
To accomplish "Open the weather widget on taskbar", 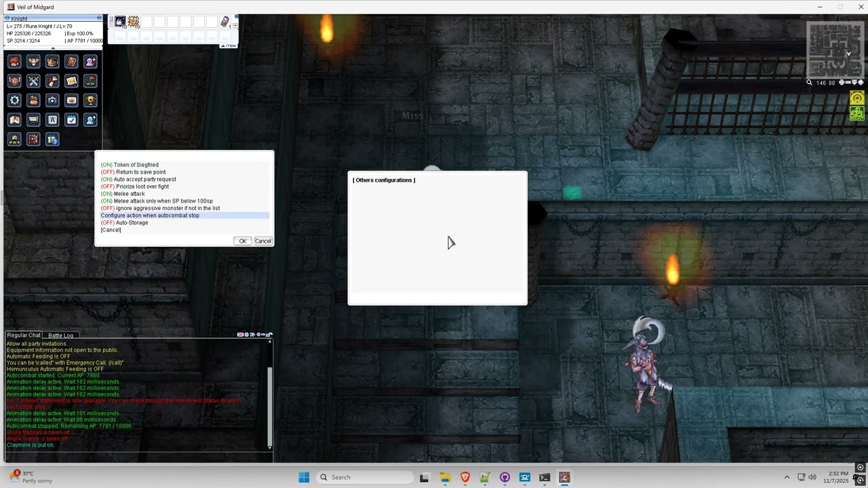I will click(x=32, y=477).
